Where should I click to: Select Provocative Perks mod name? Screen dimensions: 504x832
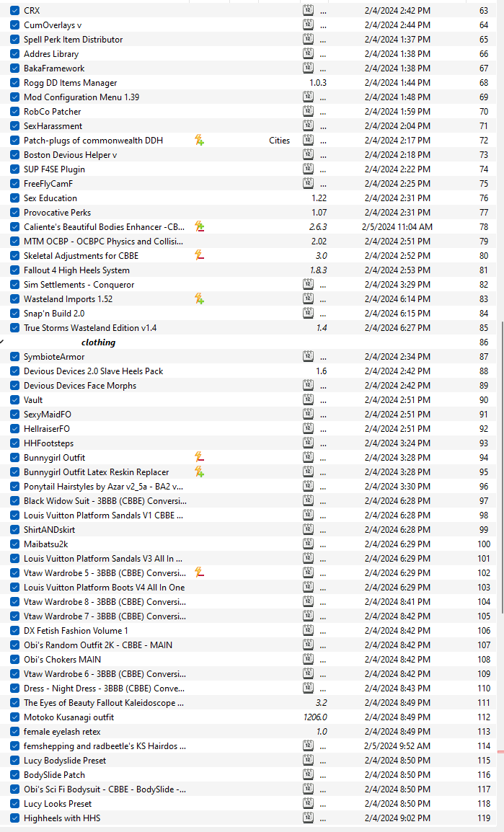tap(57, 212)
